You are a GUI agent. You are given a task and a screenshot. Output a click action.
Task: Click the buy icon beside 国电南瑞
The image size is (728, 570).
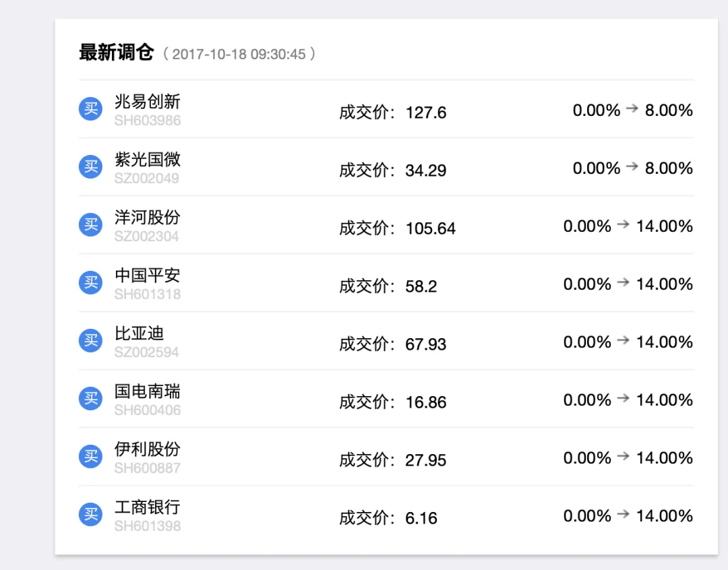(x=90, y=398)
